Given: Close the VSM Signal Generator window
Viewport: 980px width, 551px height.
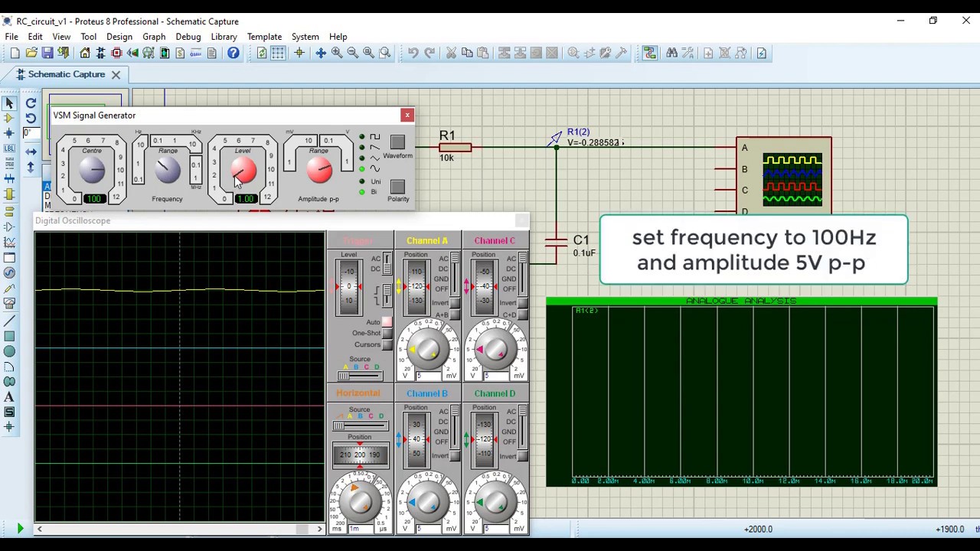Looking at the screenshot, I should click(407, 115).
